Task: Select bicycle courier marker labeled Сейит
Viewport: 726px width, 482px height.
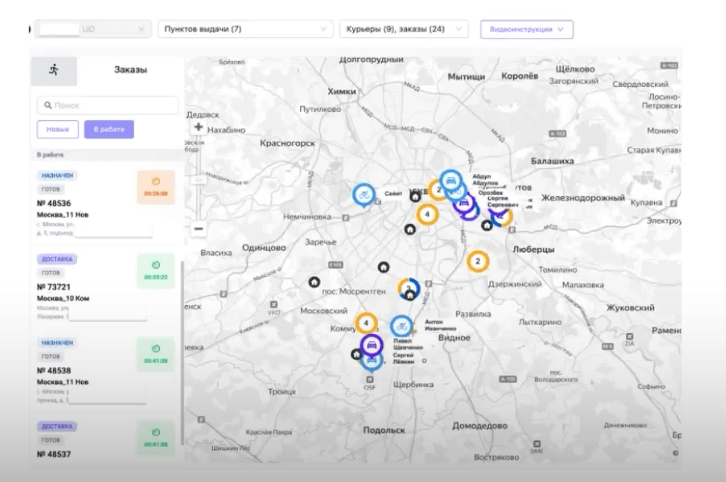Action: click(366, 195)
